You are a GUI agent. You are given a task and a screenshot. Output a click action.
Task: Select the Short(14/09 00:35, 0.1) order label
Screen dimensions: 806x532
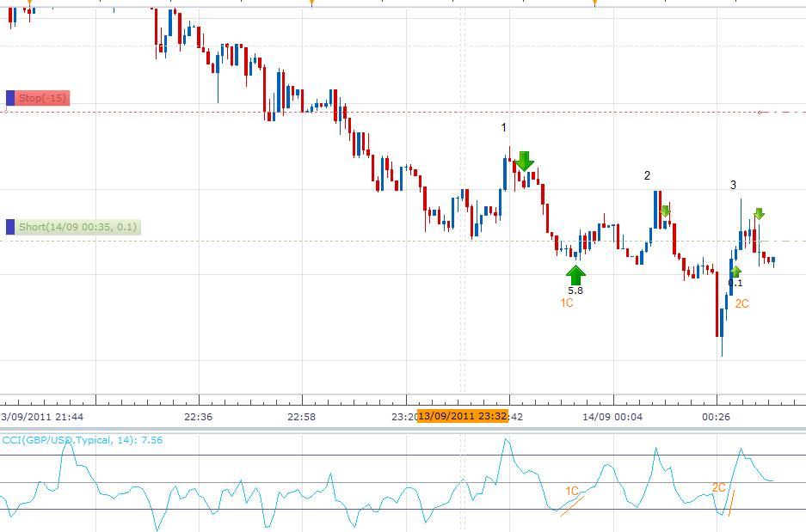[77, 227]
